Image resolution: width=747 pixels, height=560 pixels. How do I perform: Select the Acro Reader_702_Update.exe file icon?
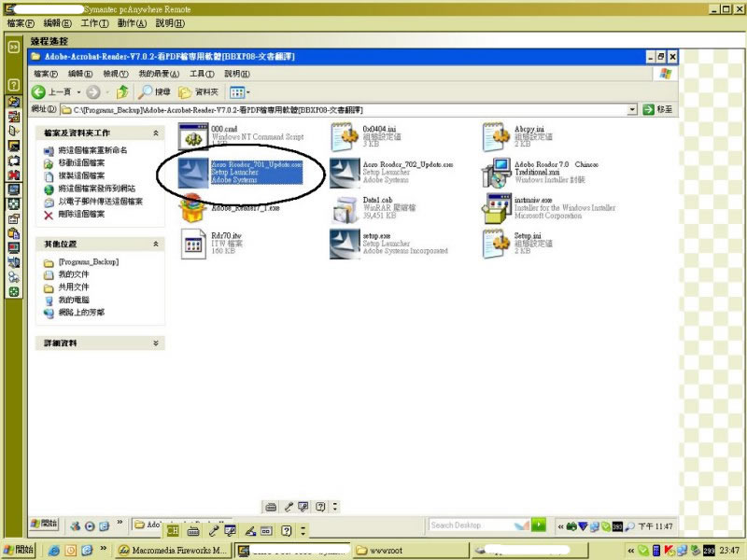(x=345, y=173)
